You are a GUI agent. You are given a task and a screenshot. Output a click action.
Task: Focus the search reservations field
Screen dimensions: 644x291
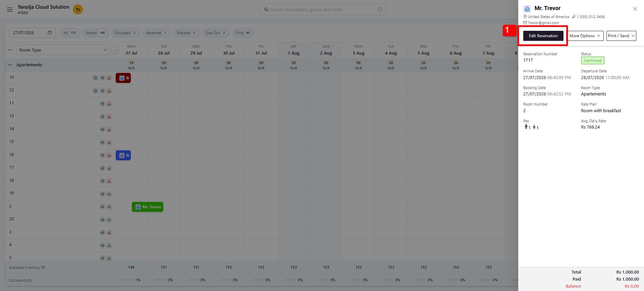pyautogui.click(x=323, y=9)
